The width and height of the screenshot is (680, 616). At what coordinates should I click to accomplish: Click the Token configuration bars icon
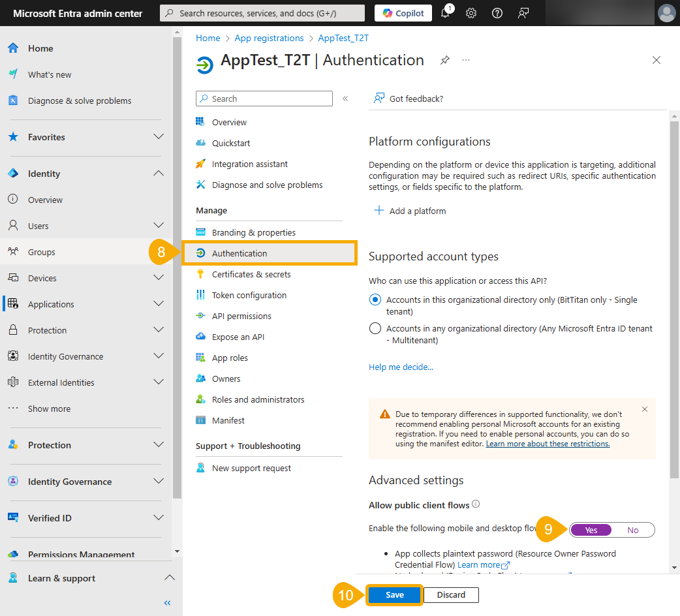coord(200,295)
